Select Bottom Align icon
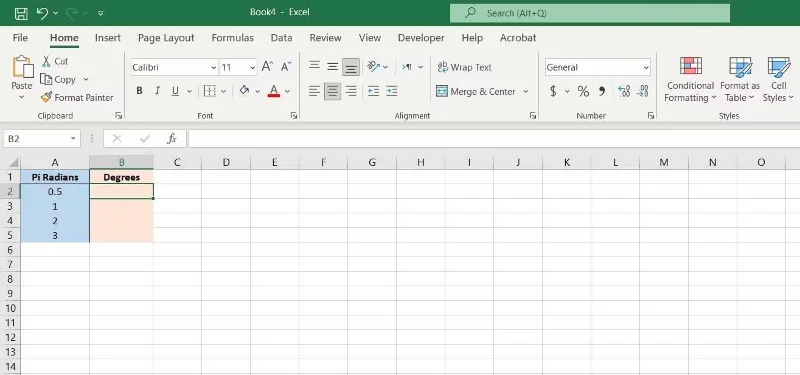 pos(351,67)
